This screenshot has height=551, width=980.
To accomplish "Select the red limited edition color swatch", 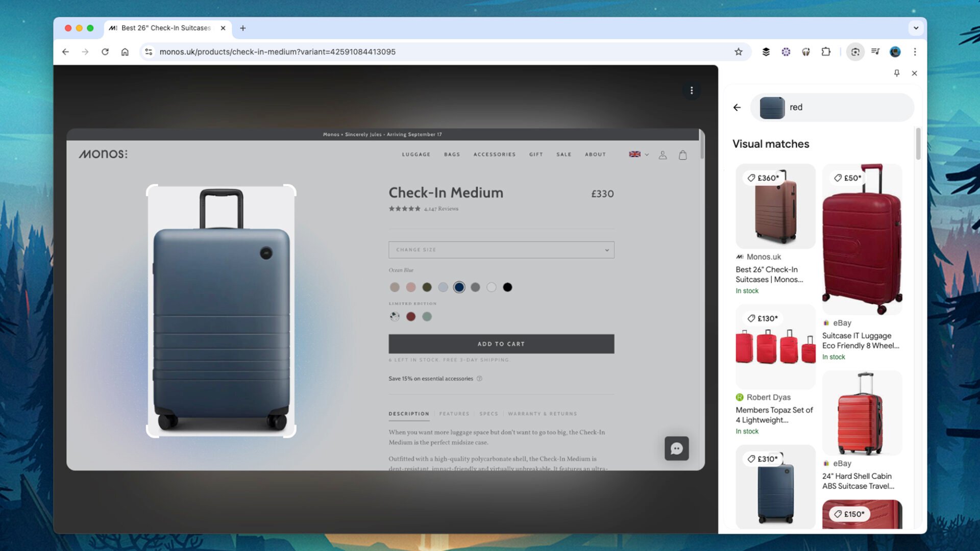I will pos(410,316).
